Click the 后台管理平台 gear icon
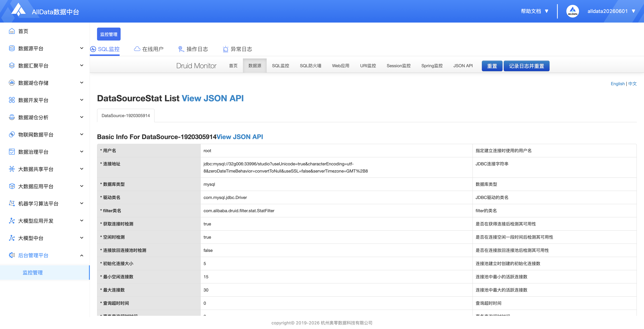Viewport: 644px width, 329px height. click(12, 255)
